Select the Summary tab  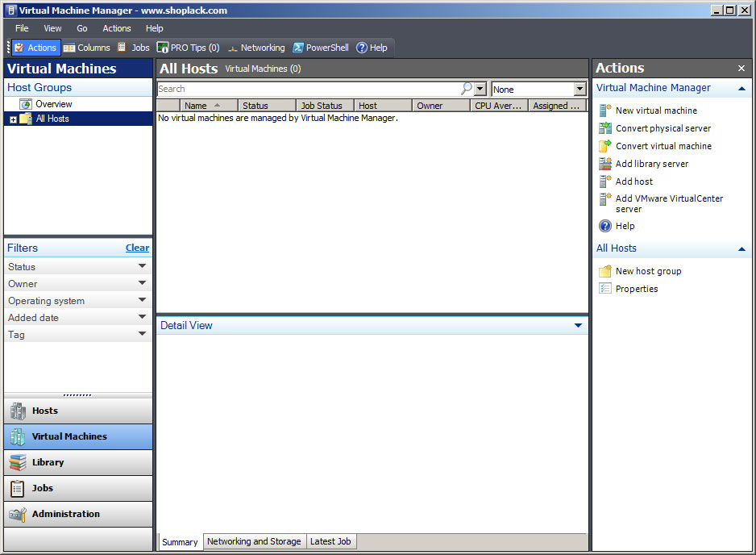click(180, 541)
